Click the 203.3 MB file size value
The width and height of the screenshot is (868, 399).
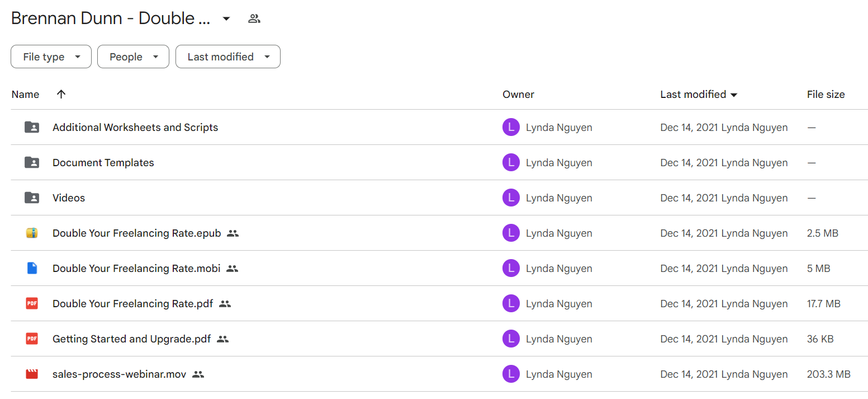(x=829, y=374)
